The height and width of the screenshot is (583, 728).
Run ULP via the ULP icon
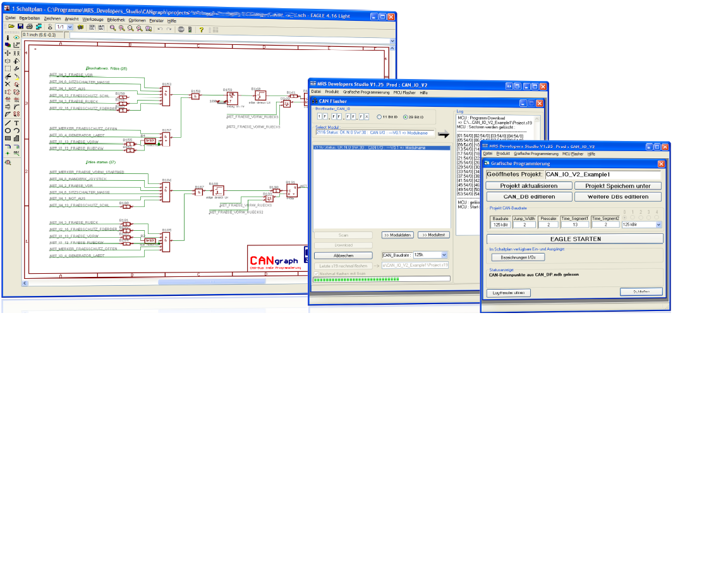[101, 27]
